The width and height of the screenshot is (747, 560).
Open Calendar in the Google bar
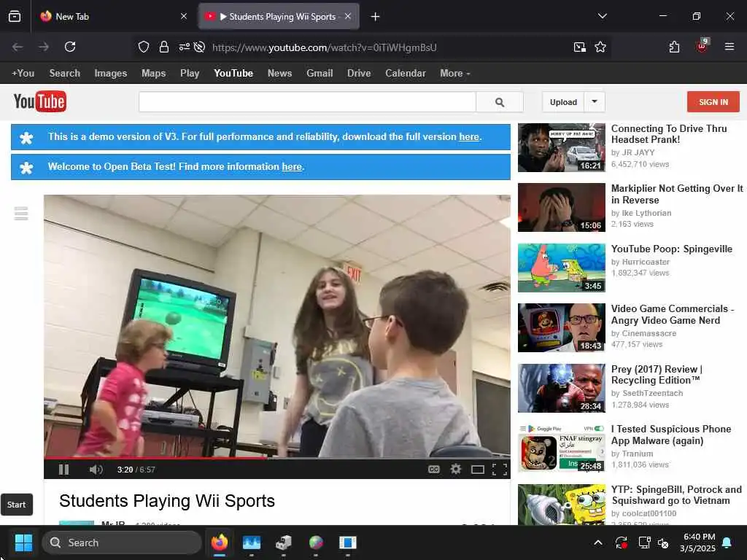coord(406,74)
